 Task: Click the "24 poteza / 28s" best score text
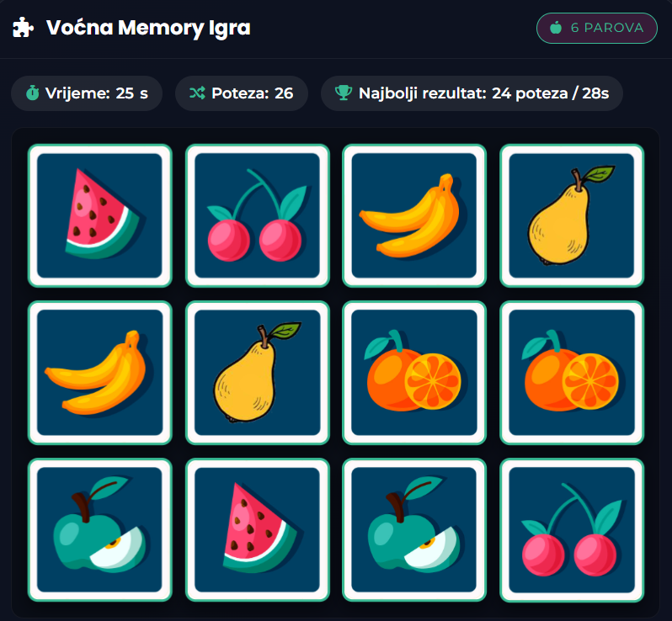pyautogui.click(x=550, y=93)
